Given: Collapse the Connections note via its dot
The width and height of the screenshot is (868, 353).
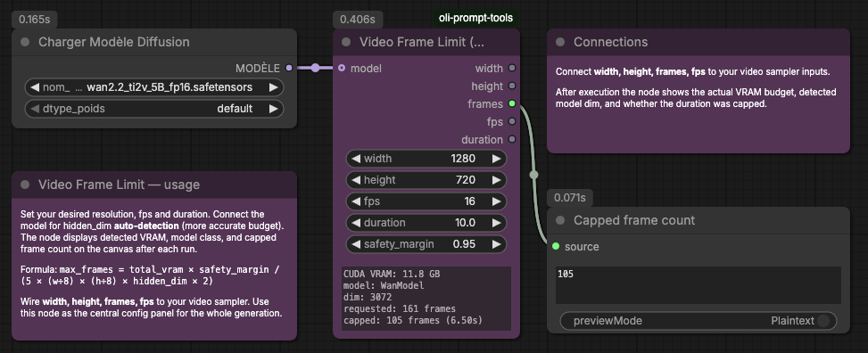Looking at the screenshot, I should 560,42.
